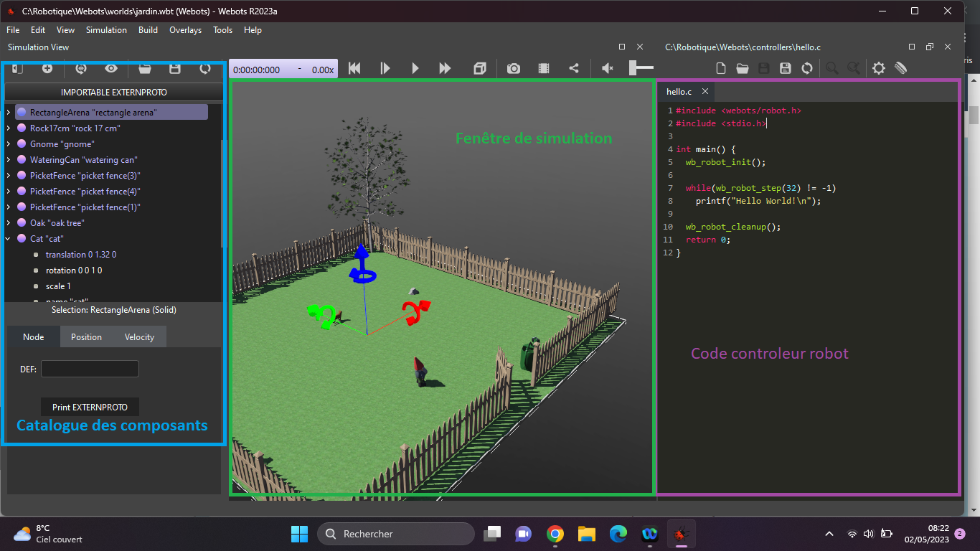Start movie recording with the film icon
The height and width of the screenshot is (551, 980).
544,69
